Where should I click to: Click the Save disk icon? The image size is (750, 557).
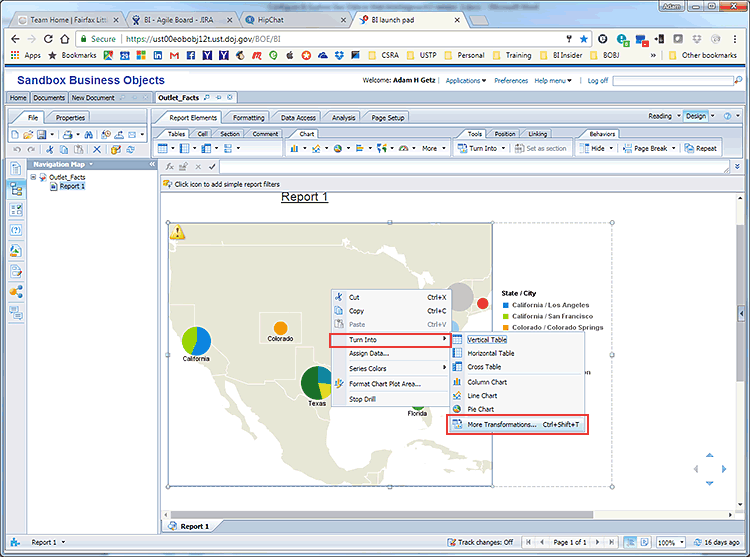click(42, 135)
